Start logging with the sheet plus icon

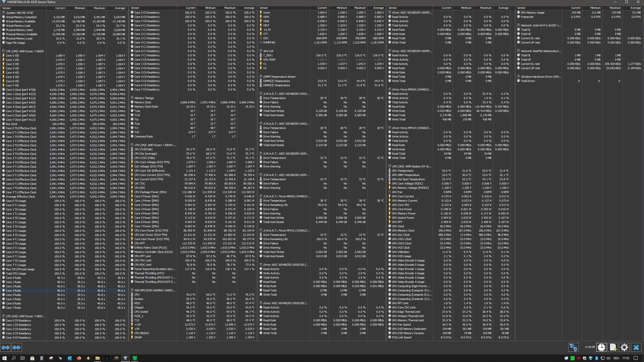(613, 347)
